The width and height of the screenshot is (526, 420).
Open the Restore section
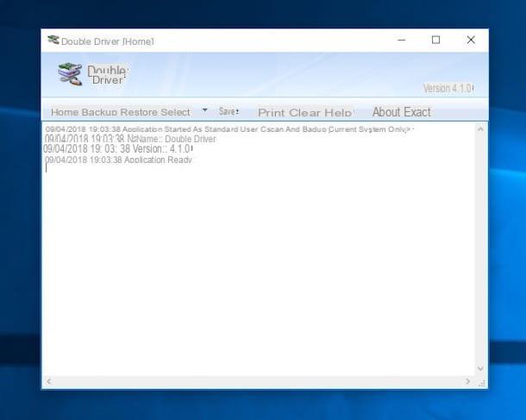tap(139, 112)
